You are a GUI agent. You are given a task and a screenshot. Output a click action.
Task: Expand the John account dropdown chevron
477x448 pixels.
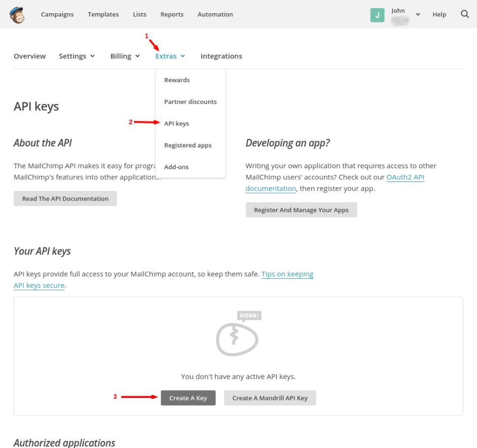click(418, 15)
